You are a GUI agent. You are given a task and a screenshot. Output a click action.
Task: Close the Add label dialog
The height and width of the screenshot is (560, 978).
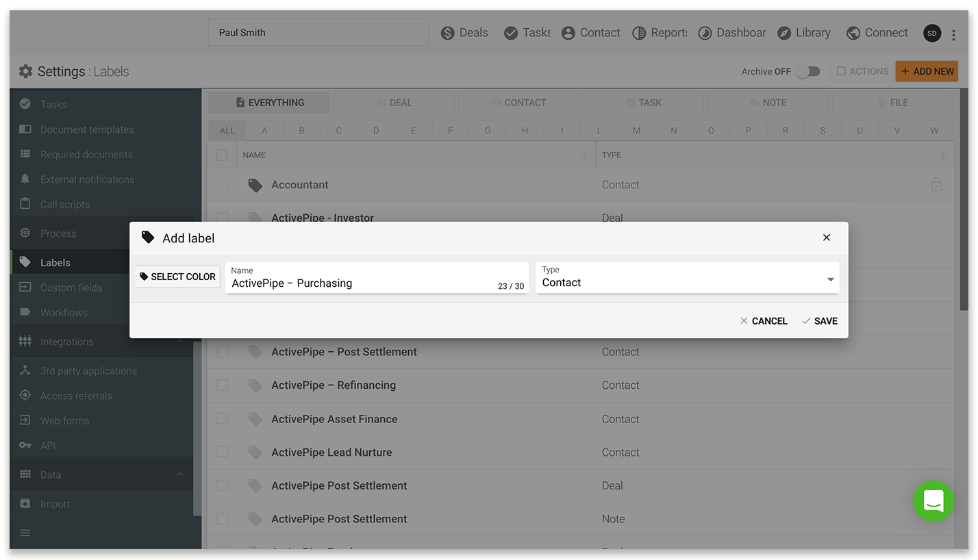click(827, 238)
